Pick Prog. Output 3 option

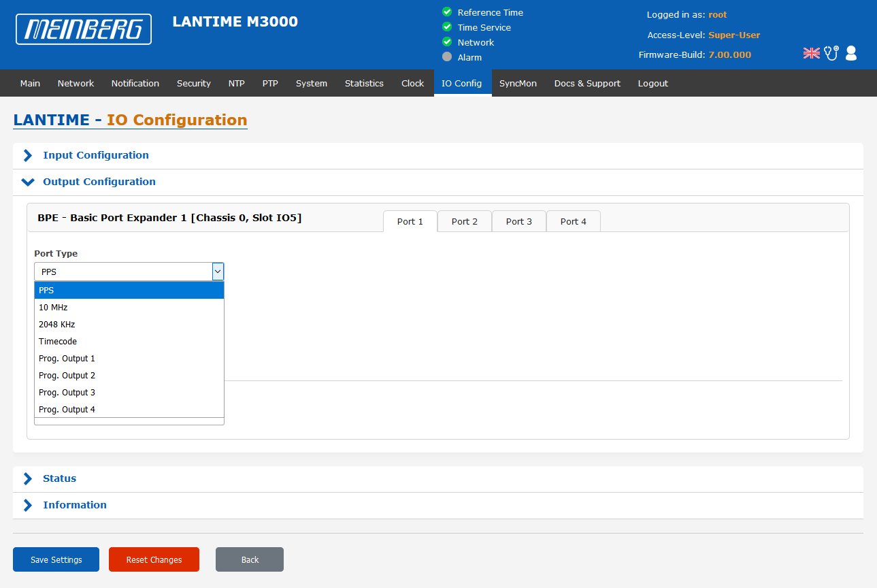coord(67,393)
